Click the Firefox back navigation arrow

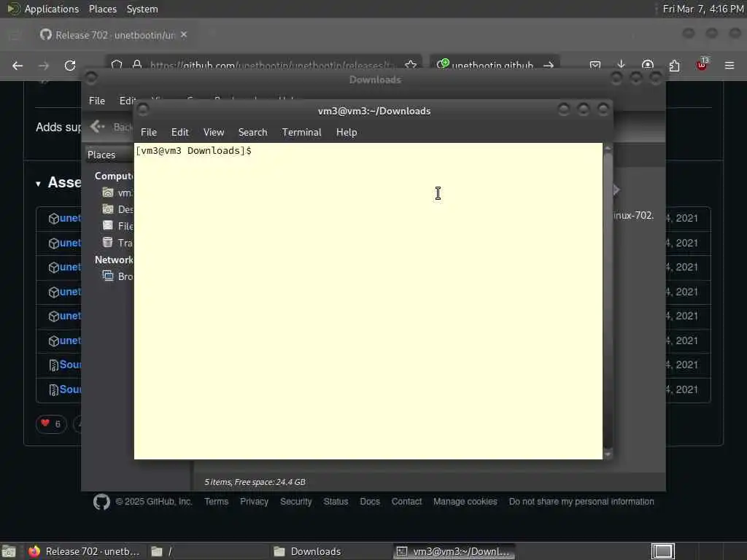18,66
